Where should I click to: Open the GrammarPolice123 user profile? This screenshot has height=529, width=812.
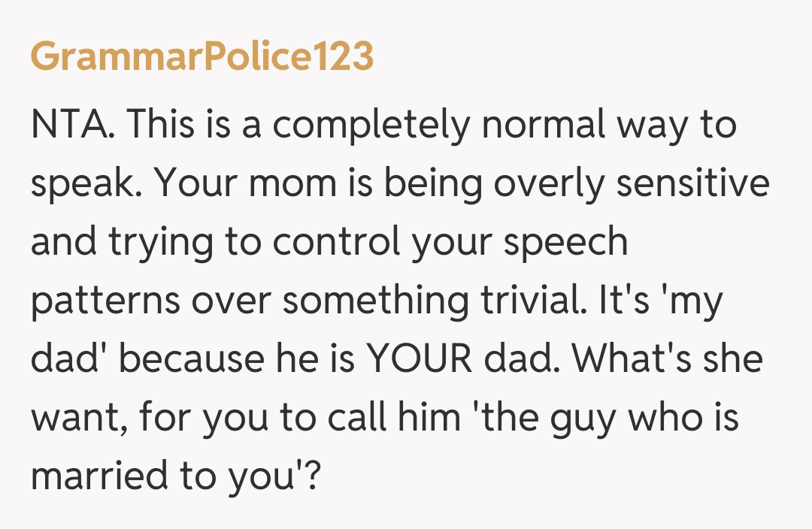(202, 56)
